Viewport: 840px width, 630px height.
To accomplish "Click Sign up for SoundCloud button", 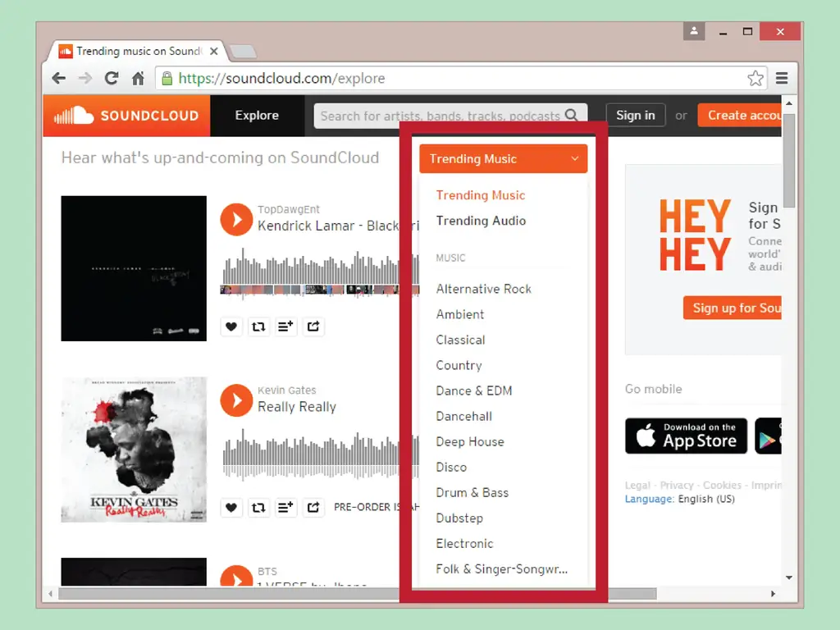I will pos(733,308).
